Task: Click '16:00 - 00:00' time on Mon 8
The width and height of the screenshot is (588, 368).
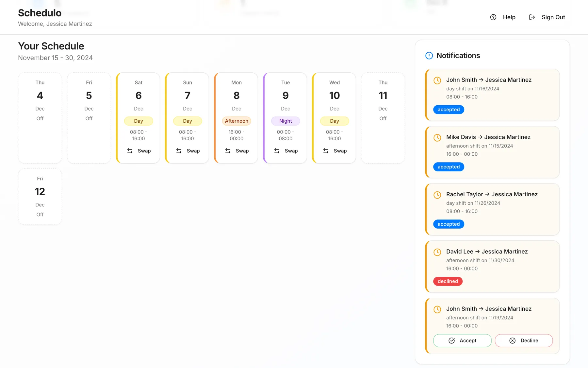Action: pyautogui.click(x=237, y=135)
